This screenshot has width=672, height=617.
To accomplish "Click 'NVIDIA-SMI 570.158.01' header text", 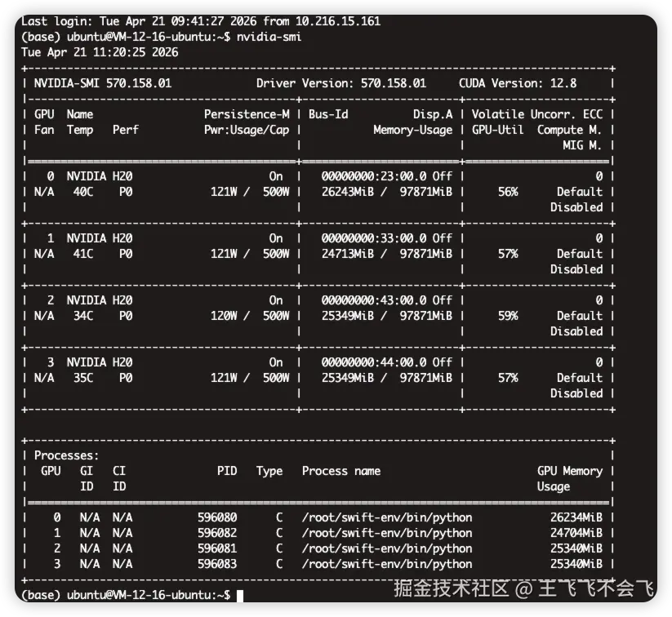I will tap(103, 83).
